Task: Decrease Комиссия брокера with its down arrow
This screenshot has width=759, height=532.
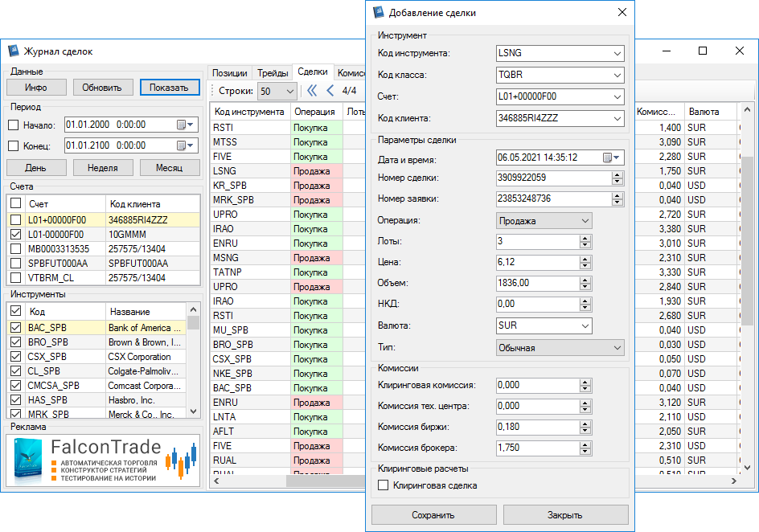Action: [x=585, y=451]
